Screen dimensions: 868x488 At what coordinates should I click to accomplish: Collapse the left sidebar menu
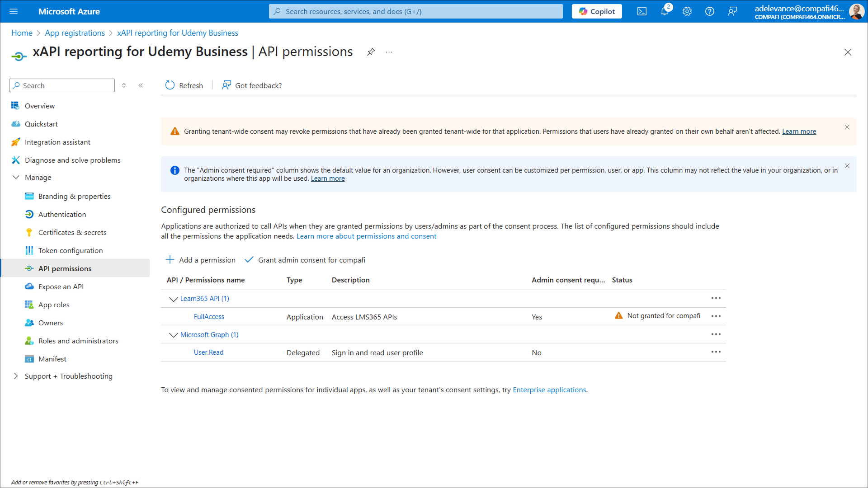pos(141,85)
